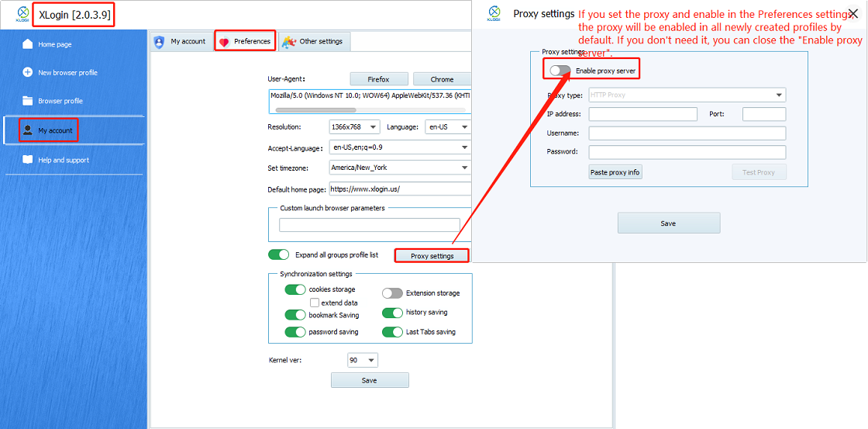Click the XLogin logo in Proxy settings window
868x429 pixels.
(494, 14)
